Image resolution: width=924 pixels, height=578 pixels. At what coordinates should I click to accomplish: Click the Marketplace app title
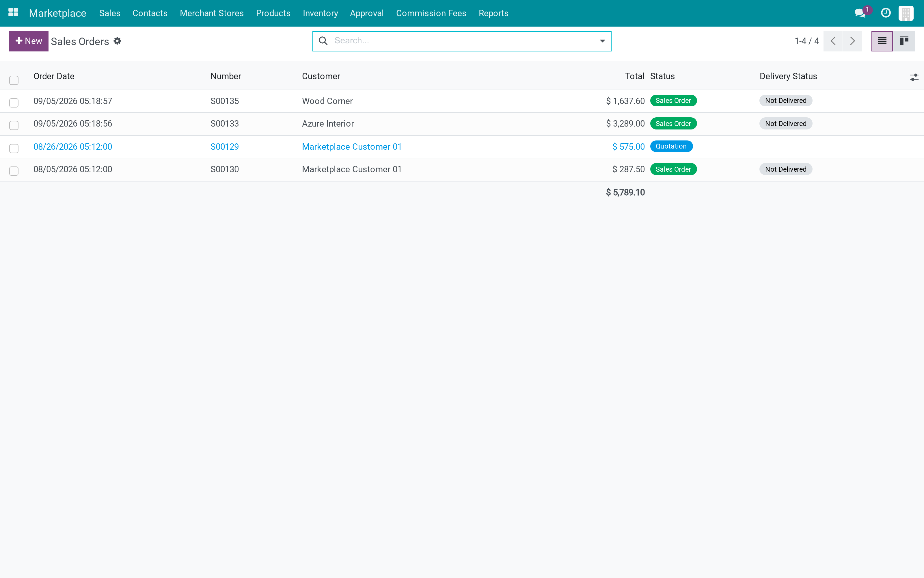point(58,13)
